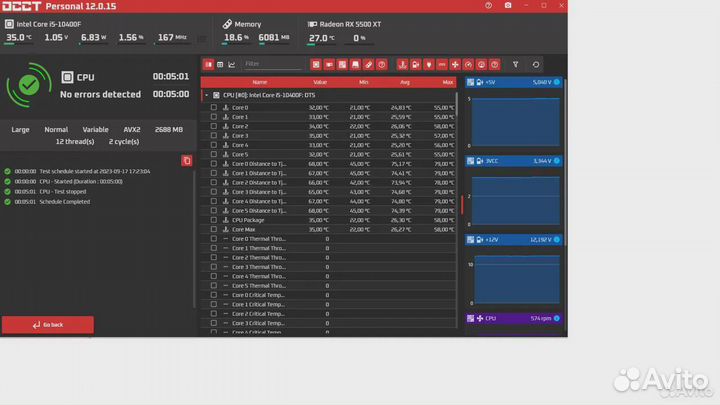Check the Core 0 checkbox
The height and width of the screenshot is (405, 720).
coord(213,107)
